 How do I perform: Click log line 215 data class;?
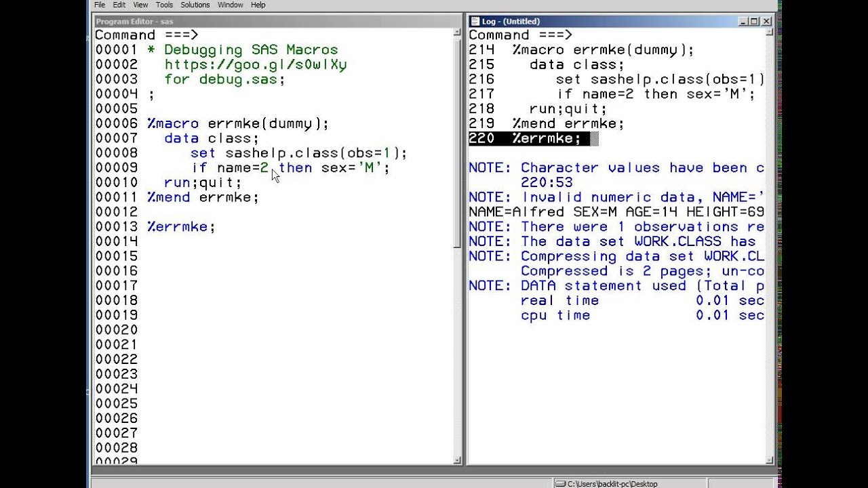pos(547,65)
